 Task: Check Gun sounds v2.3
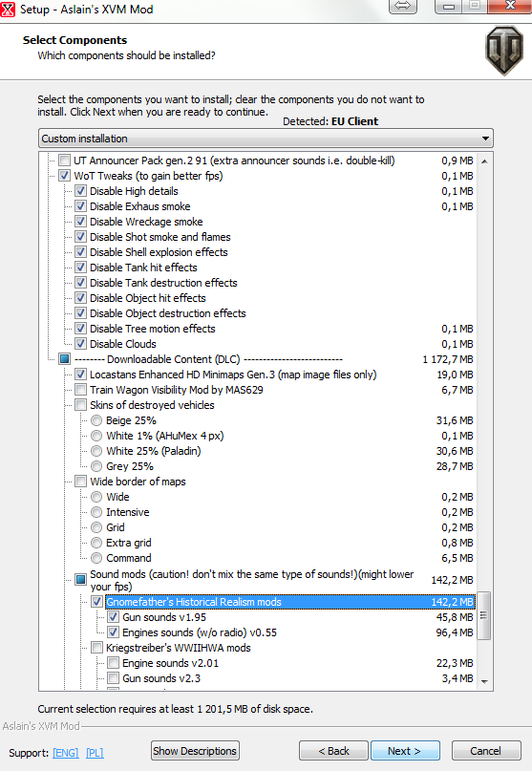pos(113,677)
